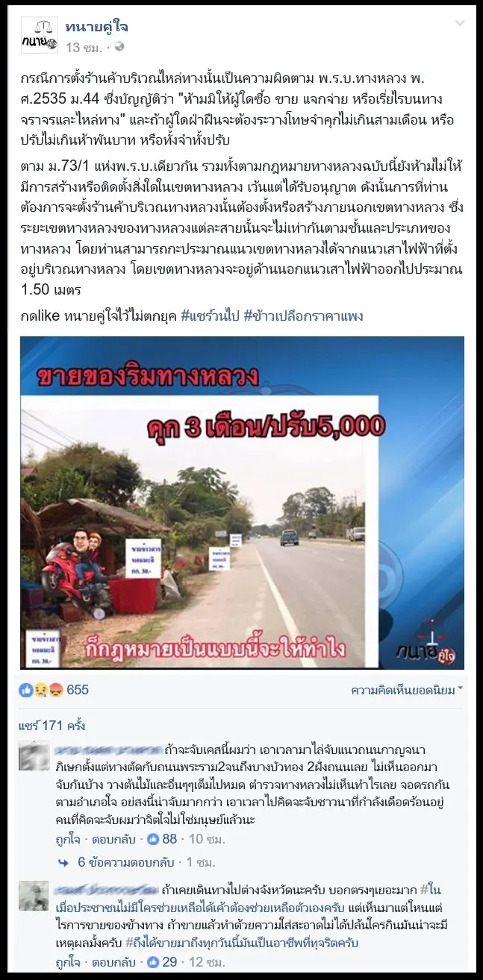Like the first comment with ถูกใจ
The image size is (483, 980).
68,839
